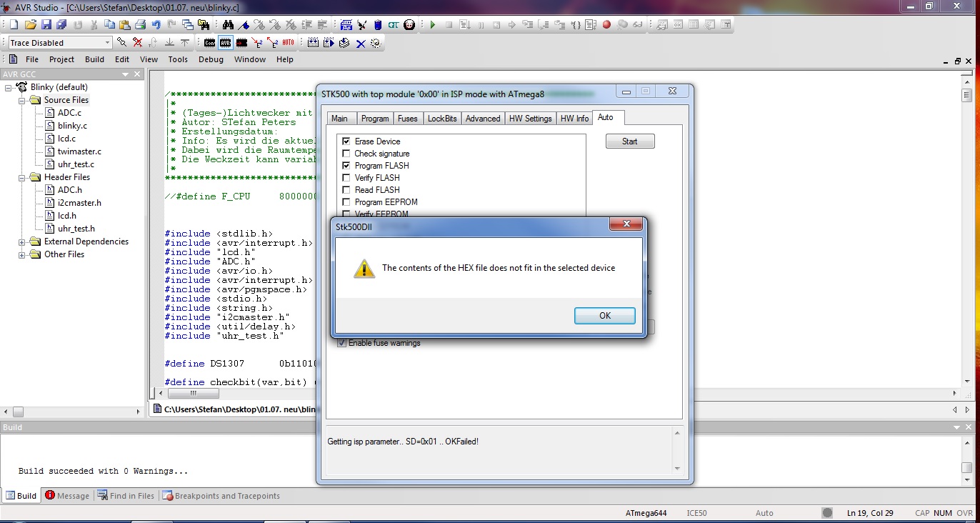Save the current file via the floppy icon
The image size is (980, 523).
point(46,25)
